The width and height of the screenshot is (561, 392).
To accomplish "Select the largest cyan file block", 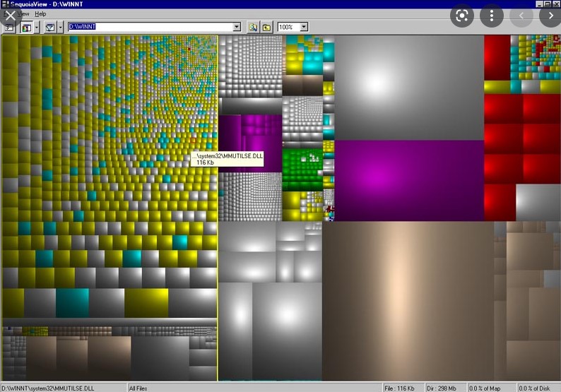I will (72, 302).
